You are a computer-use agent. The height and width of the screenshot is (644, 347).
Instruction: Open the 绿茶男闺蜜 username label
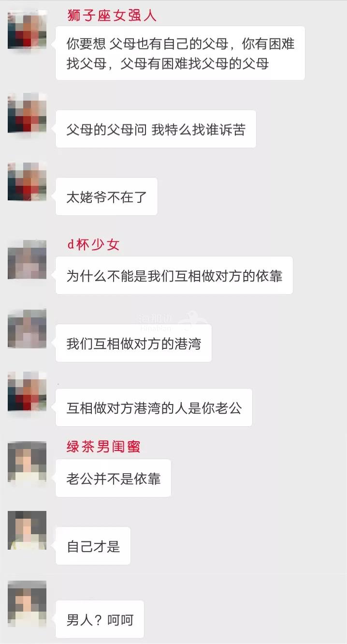(x=103, y=447)
